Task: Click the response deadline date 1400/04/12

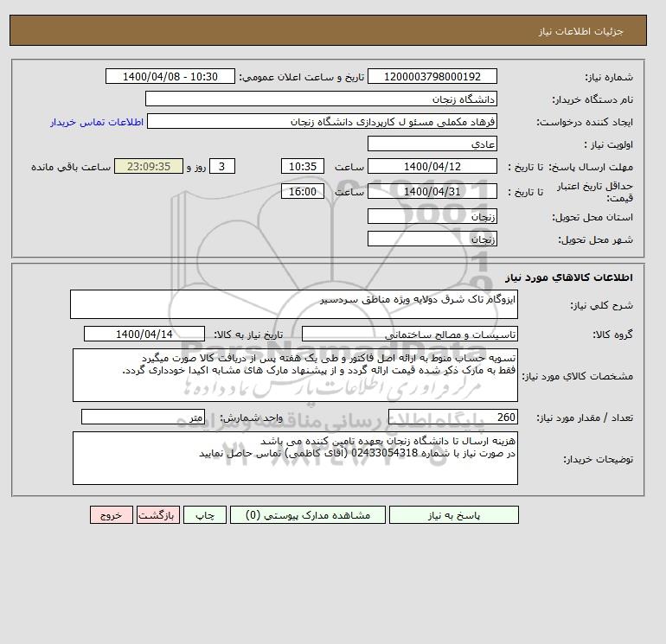Action: click(432, 167)
